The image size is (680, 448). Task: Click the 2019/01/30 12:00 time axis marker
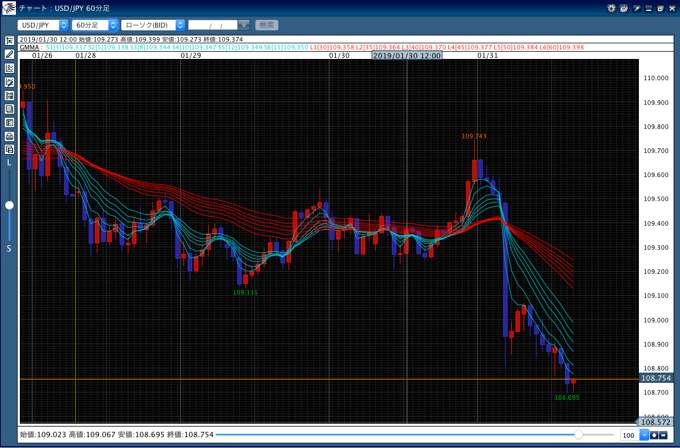click(407, 56)
